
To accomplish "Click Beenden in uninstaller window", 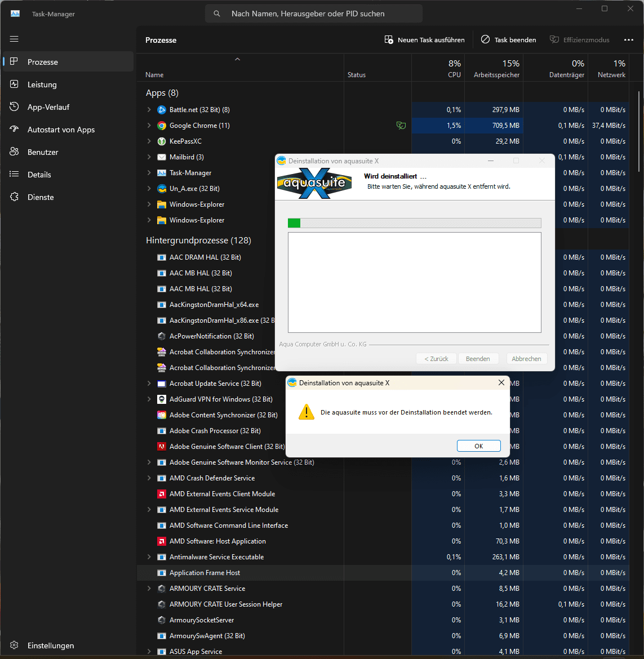I will 478,358.
